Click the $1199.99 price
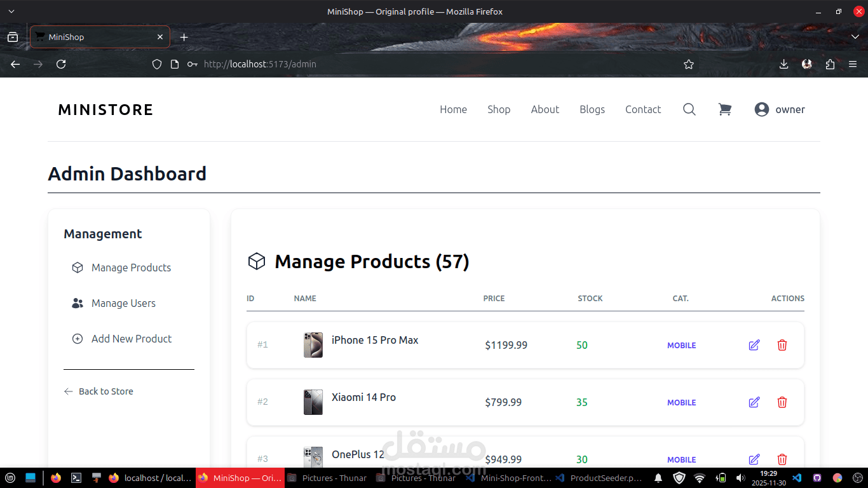The width and height of the screenshot is (868, 488). (506, 345)
